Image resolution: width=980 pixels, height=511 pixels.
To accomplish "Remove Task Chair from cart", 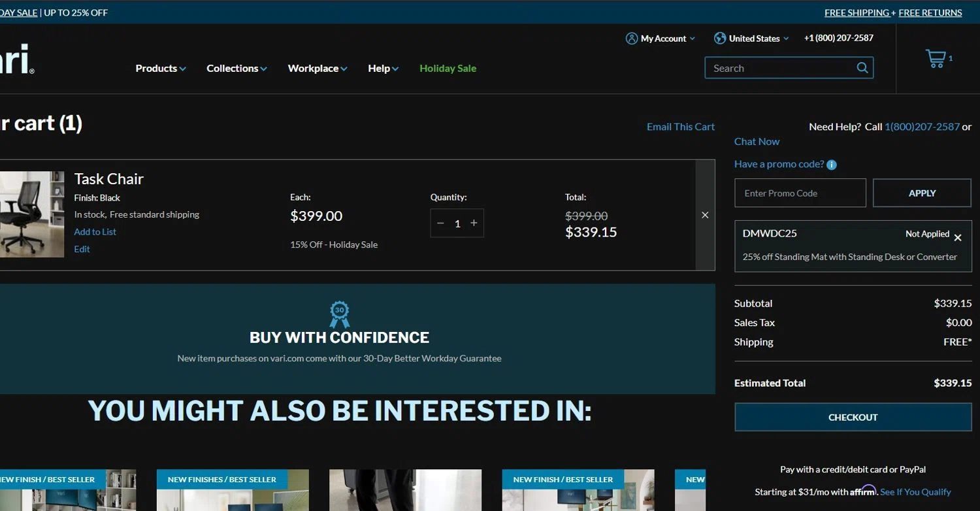I will (x=705, y=215).
